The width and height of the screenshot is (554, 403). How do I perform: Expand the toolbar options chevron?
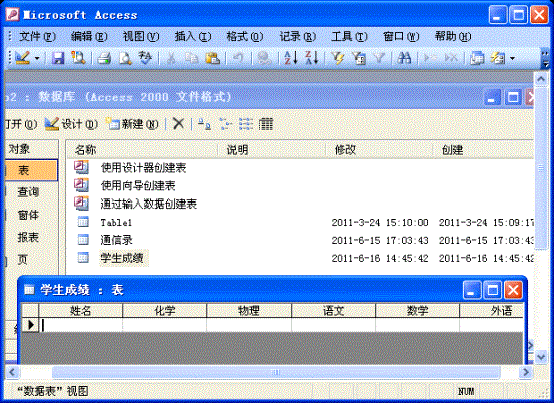[546, 59]
